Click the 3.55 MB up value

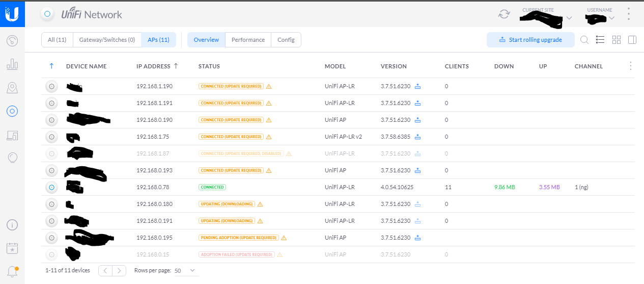[x=549, y=187]
